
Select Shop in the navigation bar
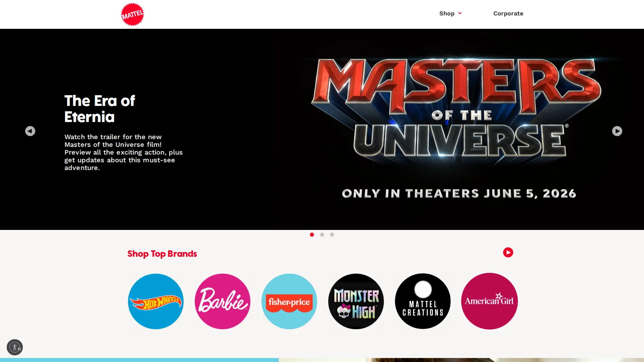447,13
